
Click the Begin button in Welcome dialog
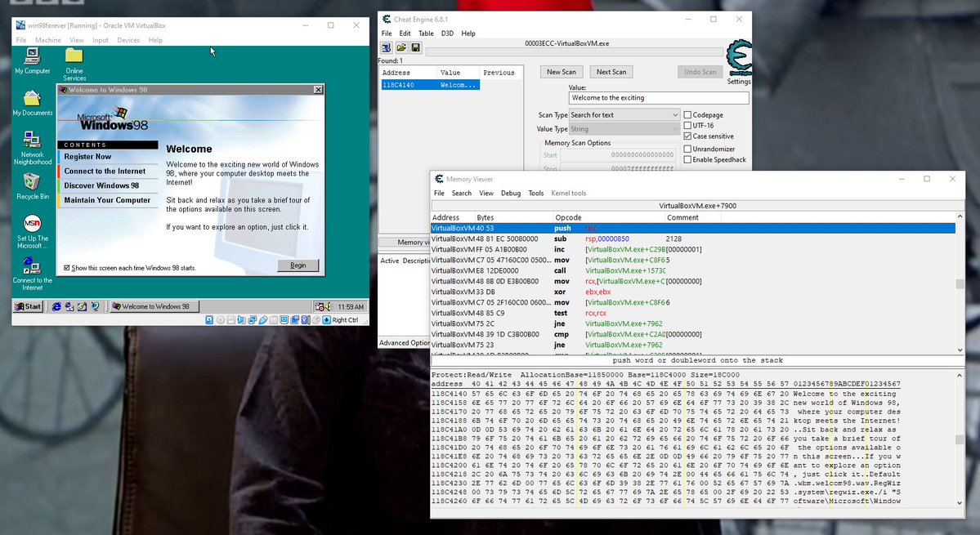coord(298,265)
